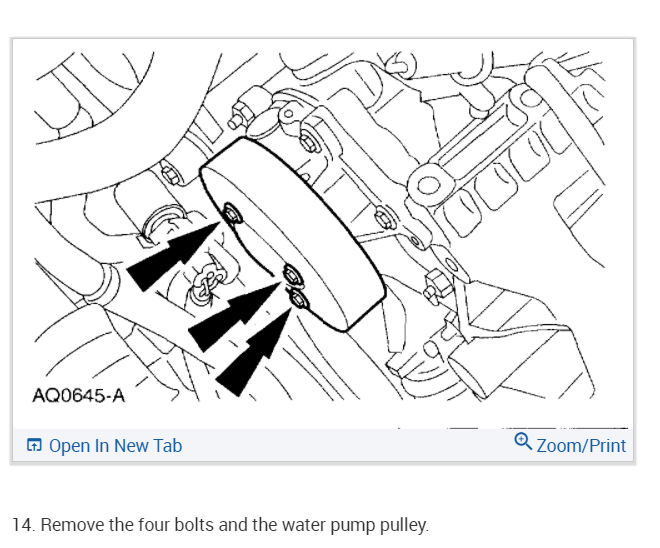Click the step 14 instruction text
The height and width of the screenshot is (548, 660).
[220, 525]
